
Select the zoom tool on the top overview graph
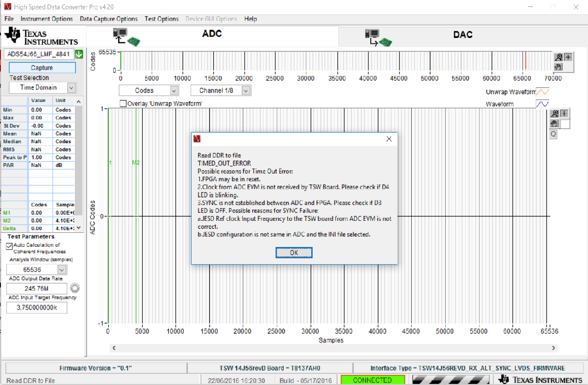[559, 57]
